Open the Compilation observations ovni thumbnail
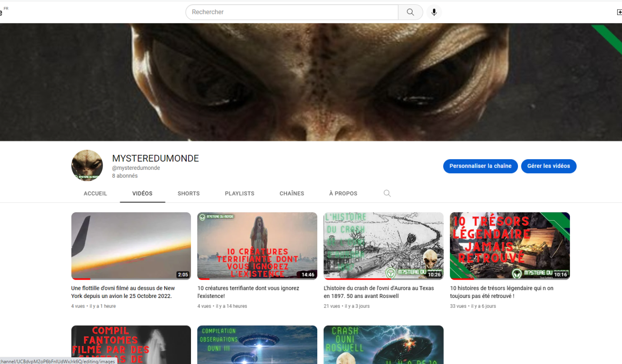 [x=257, y=345]
